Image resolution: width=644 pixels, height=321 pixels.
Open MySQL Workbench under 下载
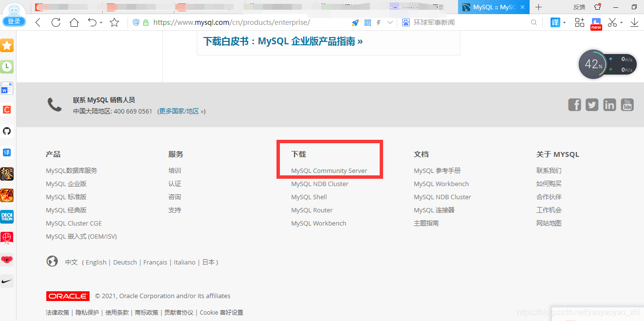[319, 223]
